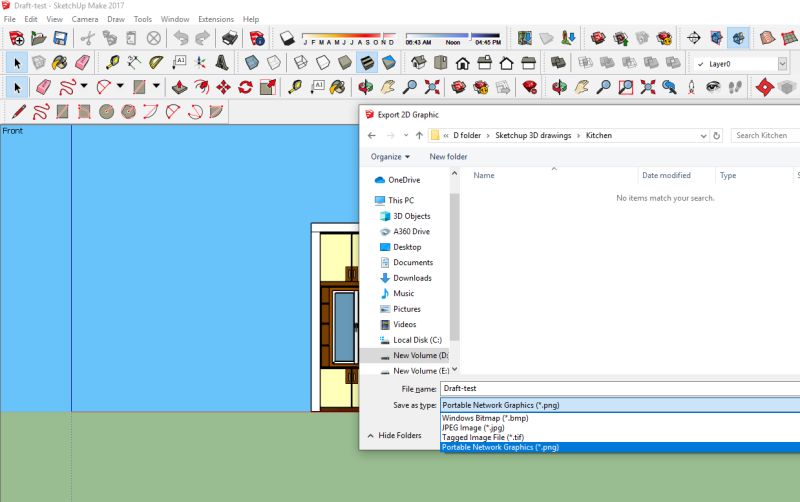Open the File menu
The height and width of the screenshot is (502, 800).
pos(10,19)
